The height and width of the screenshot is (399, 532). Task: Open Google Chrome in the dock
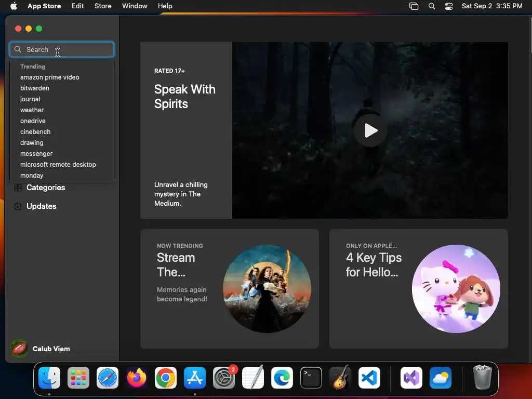point(166,377)
